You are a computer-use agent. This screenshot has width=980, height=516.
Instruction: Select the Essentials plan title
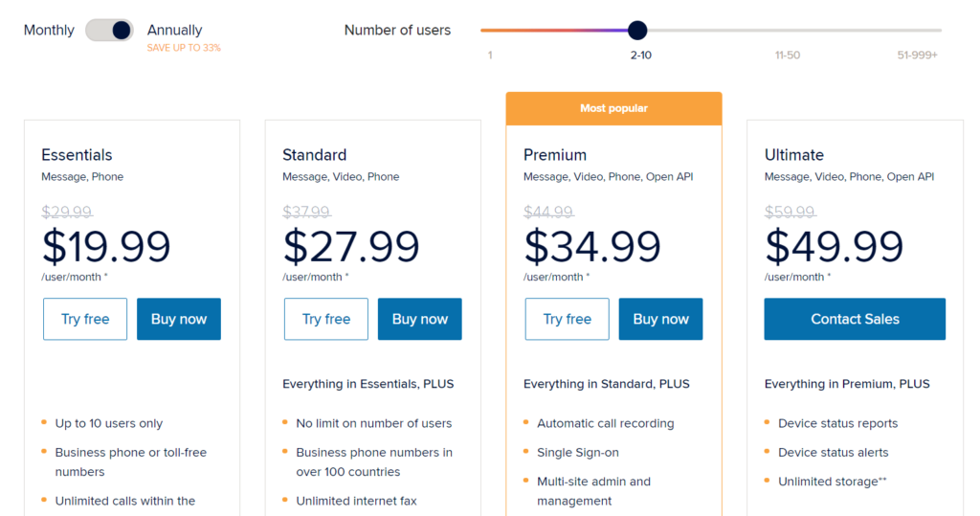77,154
